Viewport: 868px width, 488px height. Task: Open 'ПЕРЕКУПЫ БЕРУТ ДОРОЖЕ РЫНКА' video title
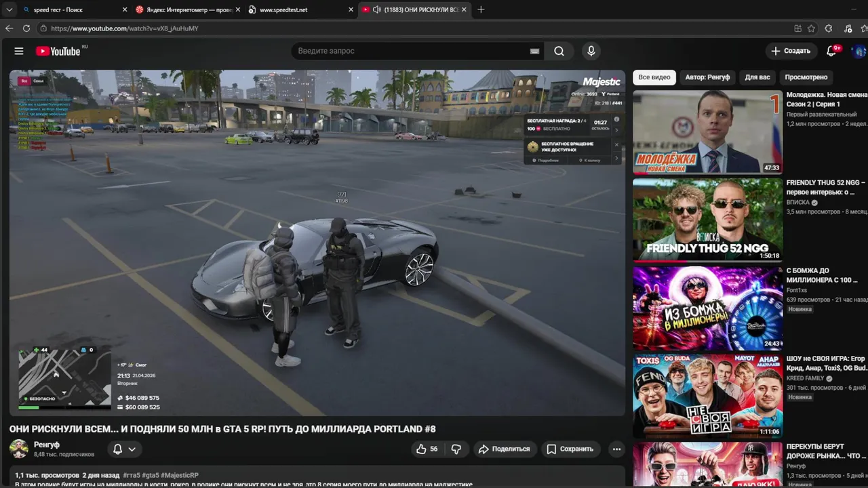tap(827, 451)
